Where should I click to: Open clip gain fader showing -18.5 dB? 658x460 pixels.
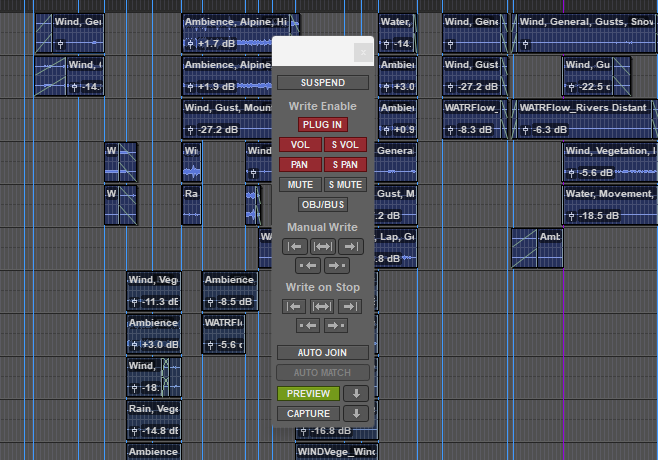(x=571, y=216)
